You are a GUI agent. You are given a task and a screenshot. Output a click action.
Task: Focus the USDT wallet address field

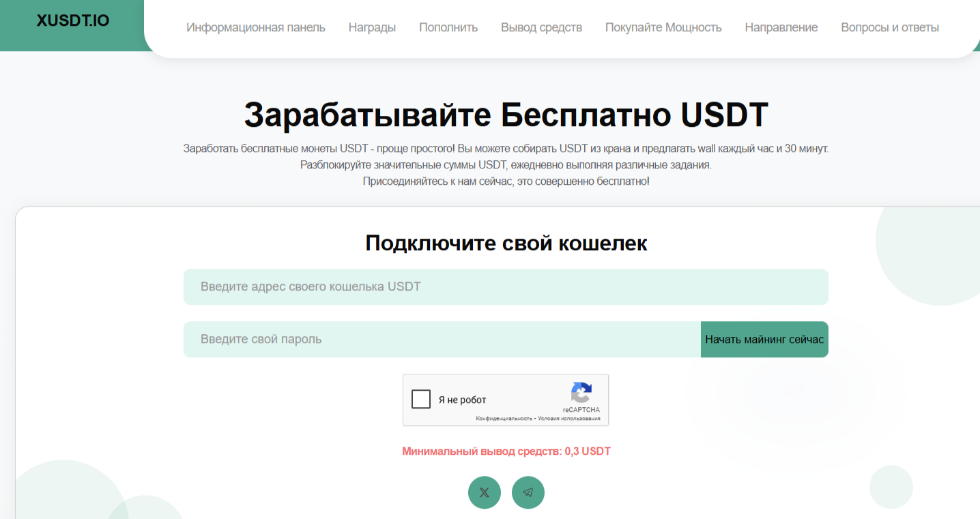[506, 287]
